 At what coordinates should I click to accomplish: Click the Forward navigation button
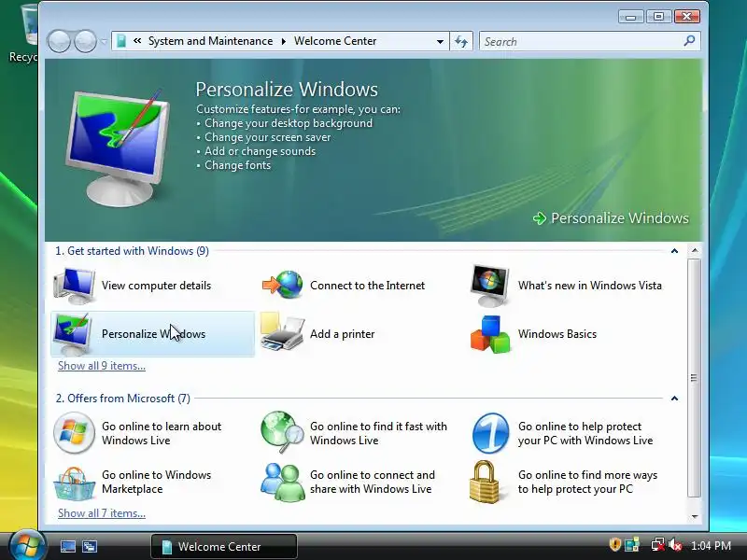[x=85, y=41]
